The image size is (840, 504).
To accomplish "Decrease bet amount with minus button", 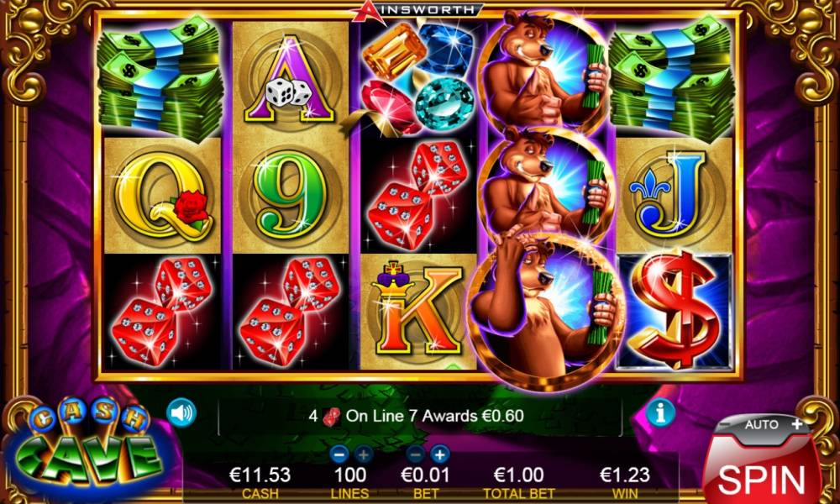I will 415,454.
